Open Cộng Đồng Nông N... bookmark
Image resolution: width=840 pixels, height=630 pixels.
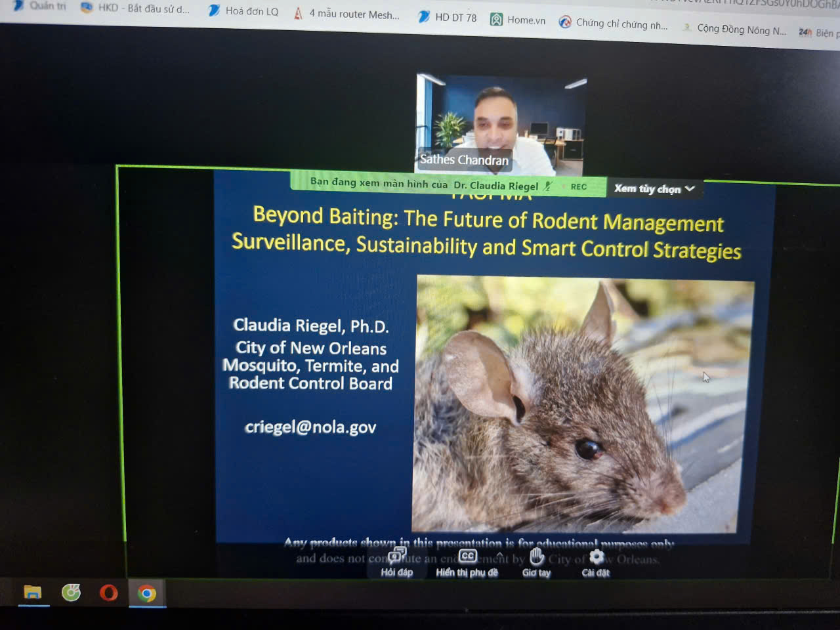click(734, 29)
